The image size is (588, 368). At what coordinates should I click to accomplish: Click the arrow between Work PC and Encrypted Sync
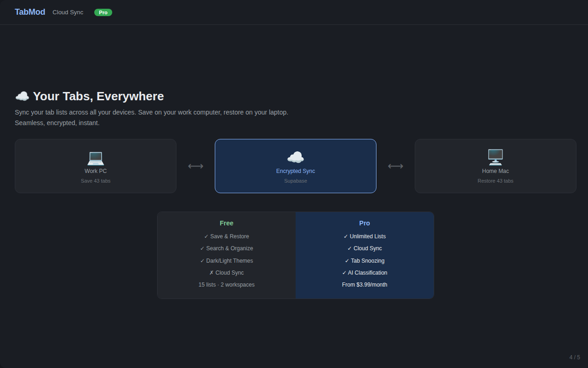point(196,166)
